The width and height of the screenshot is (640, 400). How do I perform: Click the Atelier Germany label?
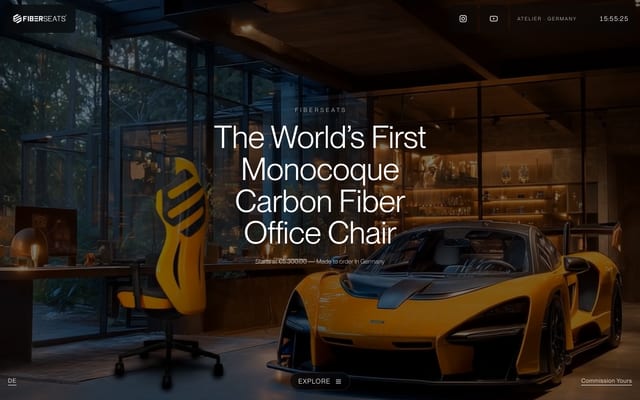pyautogui.click(x=547, y=19)
